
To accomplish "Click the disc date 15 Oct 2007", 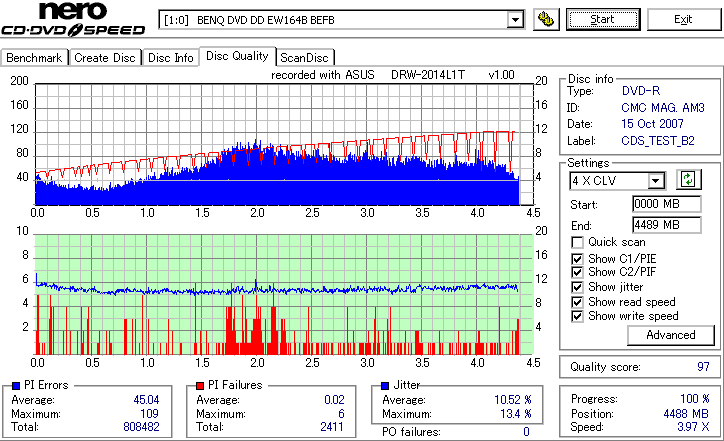I will tap(652, 124).
